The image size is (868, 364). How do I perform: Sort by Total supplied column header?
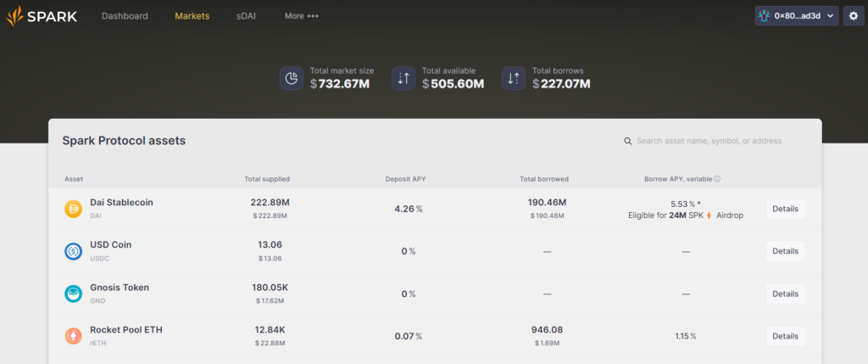click(267, 179)
